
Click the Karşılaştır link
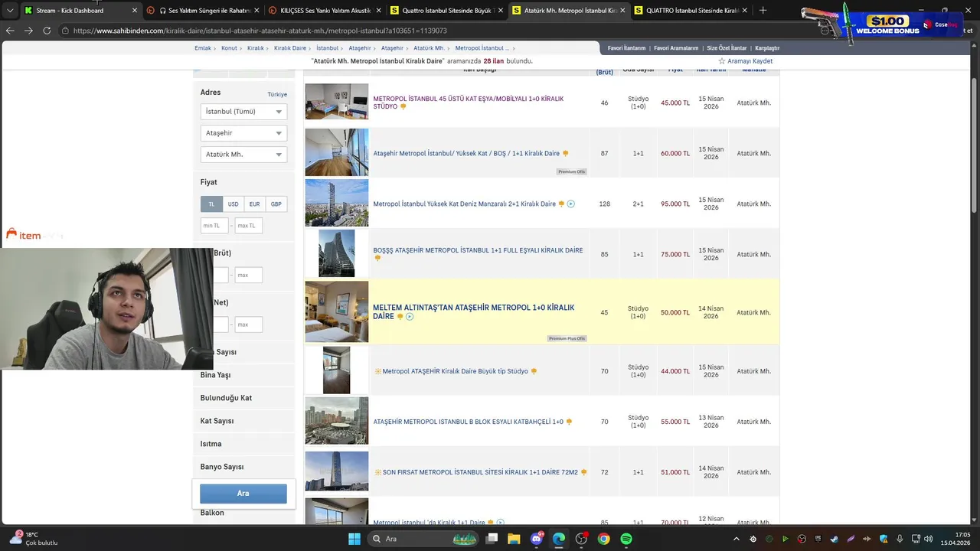tap(767, 48)
